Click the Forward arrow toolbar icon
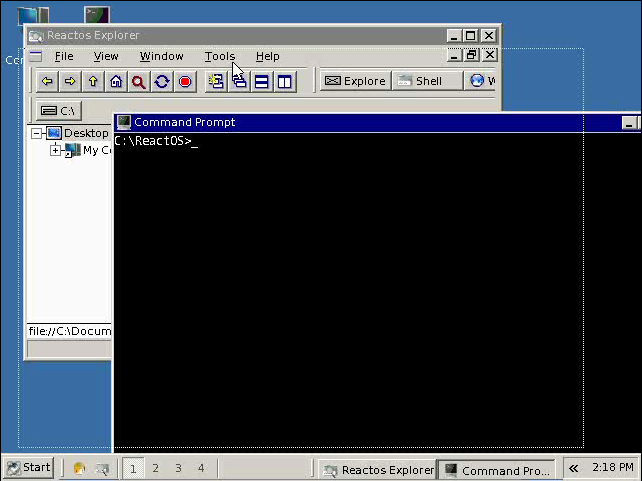The height and width of the screenshot is (481, 642). pos(70,81)
